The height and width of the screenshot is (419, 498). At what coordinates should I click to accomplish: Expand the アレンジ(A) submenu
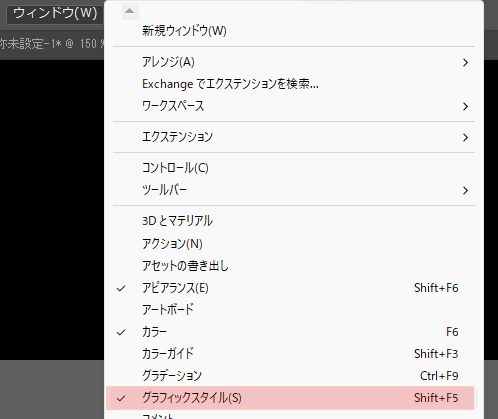pos(294,62)
